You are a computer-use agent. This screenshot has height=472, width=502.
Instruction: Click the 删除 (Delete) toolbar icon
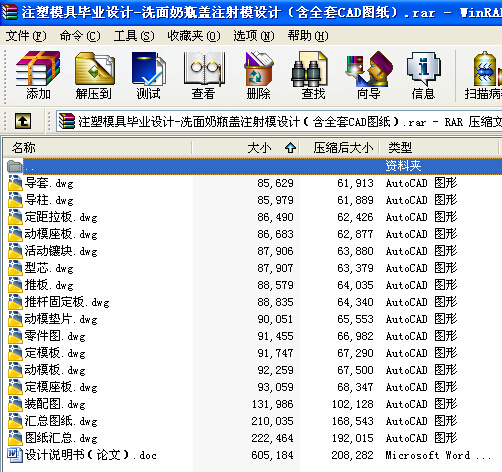pyautogui.click(x=259, y=68)
